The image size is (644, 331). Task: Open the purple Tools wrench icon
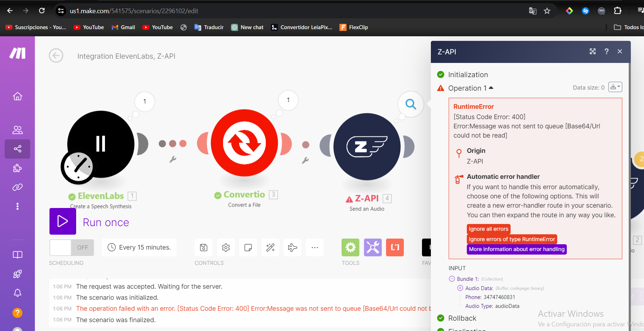373,247
